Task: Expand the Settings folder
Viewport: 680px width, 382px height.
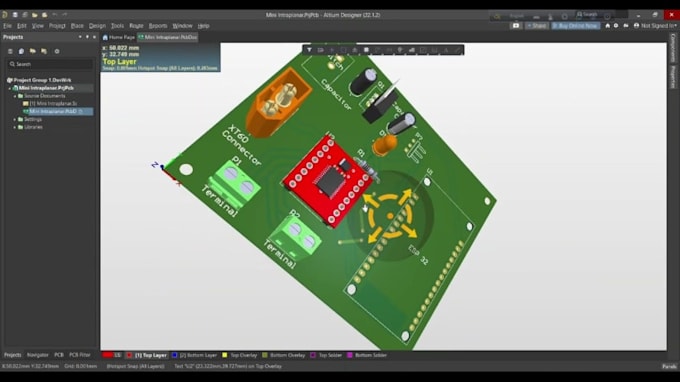Action: click(x=15, y=119)
